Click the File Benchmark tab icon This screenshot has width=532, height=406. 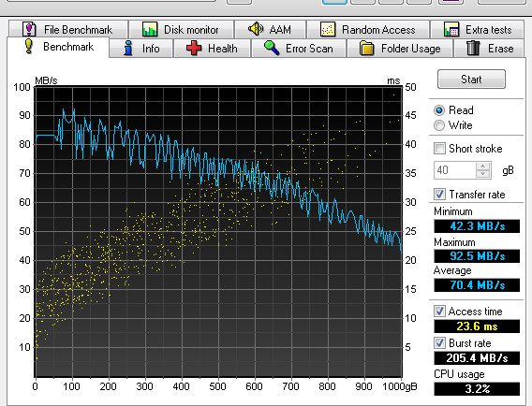click(x=29, y=29)
